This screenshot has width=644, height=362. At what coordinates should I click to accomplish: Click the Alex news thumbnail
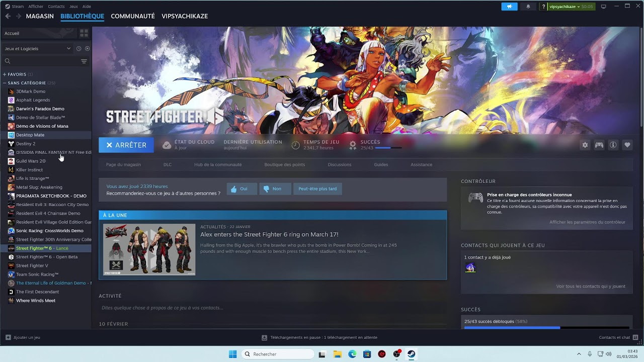point(149,249)
